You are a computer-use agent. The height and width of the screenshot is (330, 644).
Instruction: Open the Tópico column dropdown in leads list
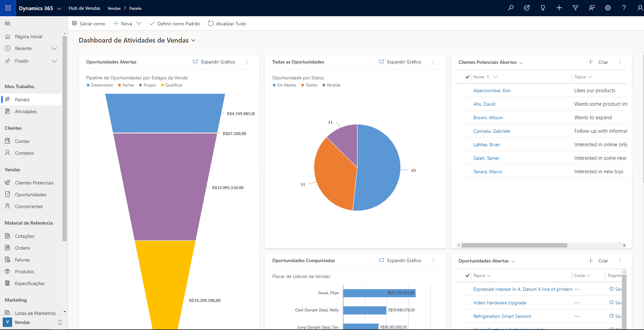pos(590,77)
